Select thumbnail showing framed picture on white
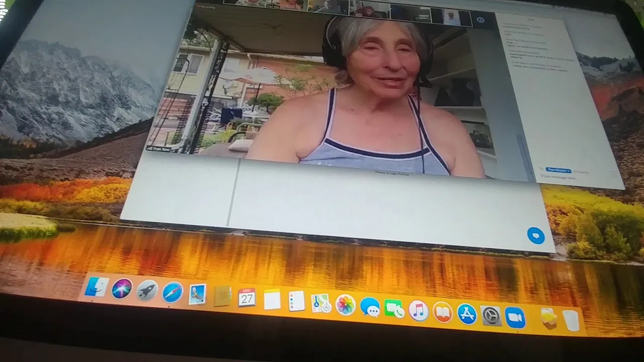The height and width of the screenshot is (362, 644). point(451,17)
